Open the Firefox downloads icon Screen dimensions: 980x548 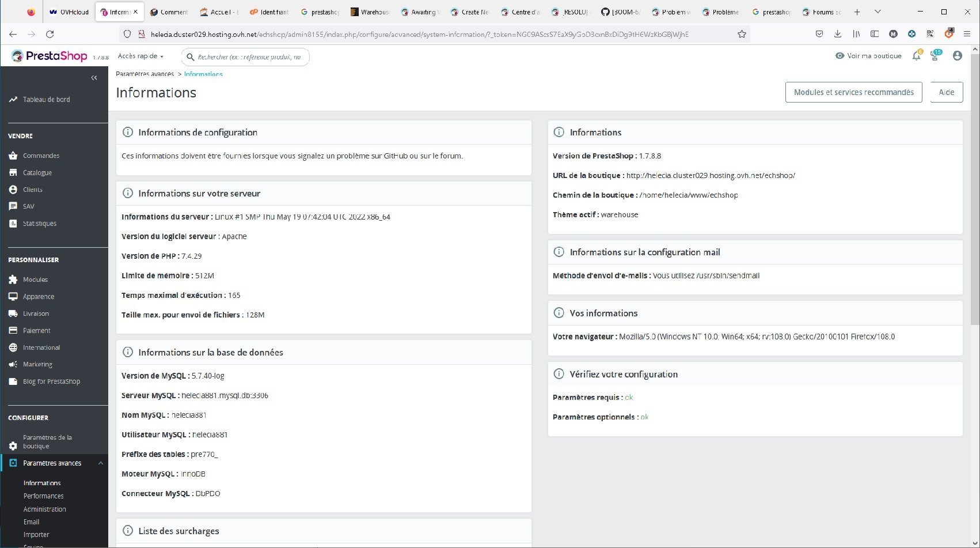point(838,34)
